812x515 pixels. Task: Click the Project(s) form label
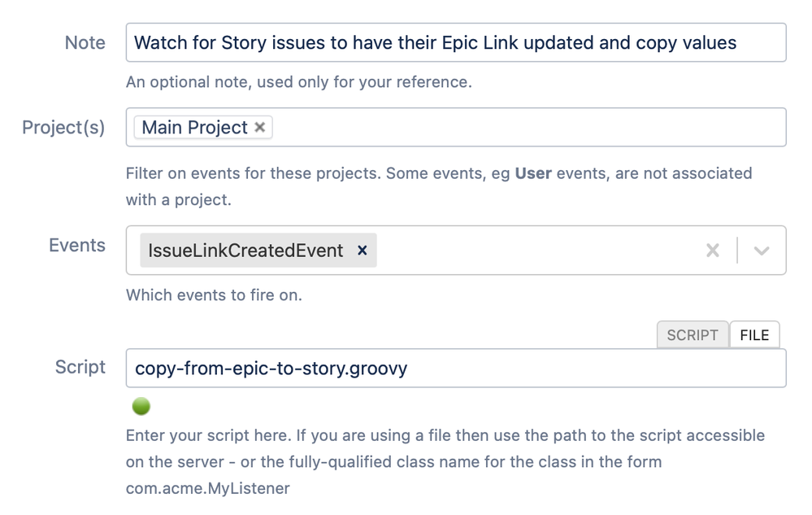pos(63,127)
